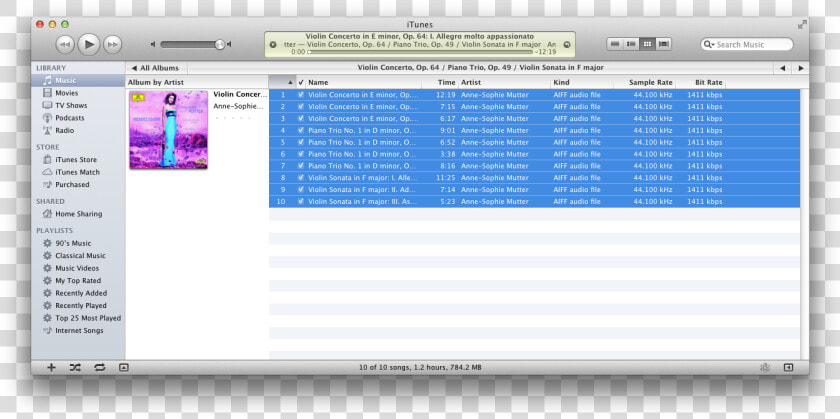Click the right circle icon in now-playing display
This screenshot has width=840, height=419.
[567, 44]
